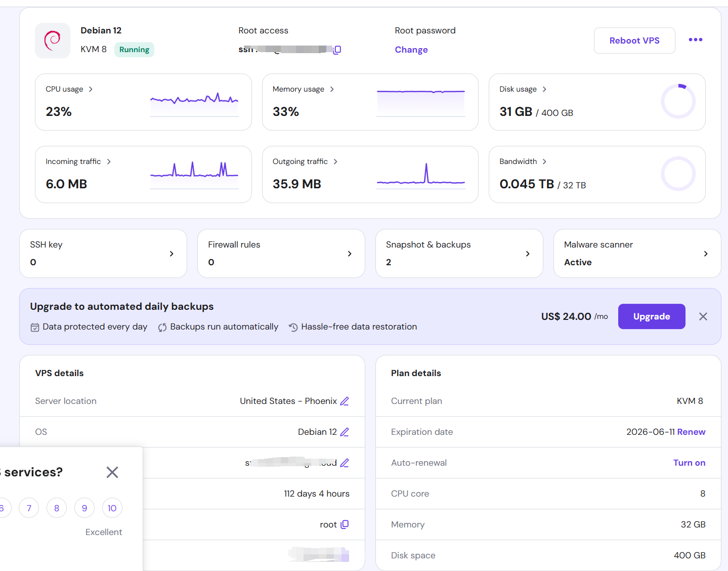Click the Disk usage circular progress ring

[x=678, y=101]
